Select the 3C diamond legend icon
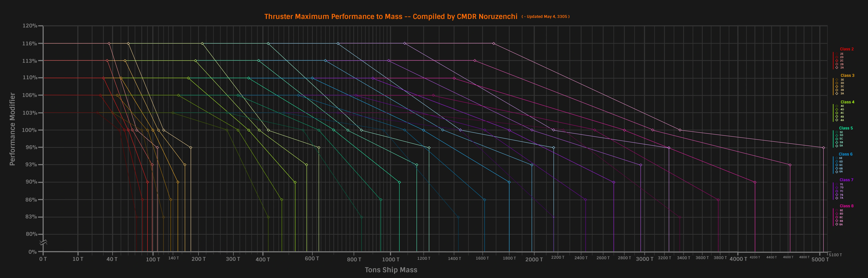This screenshot has height=278, width=868. pos(837,87)
